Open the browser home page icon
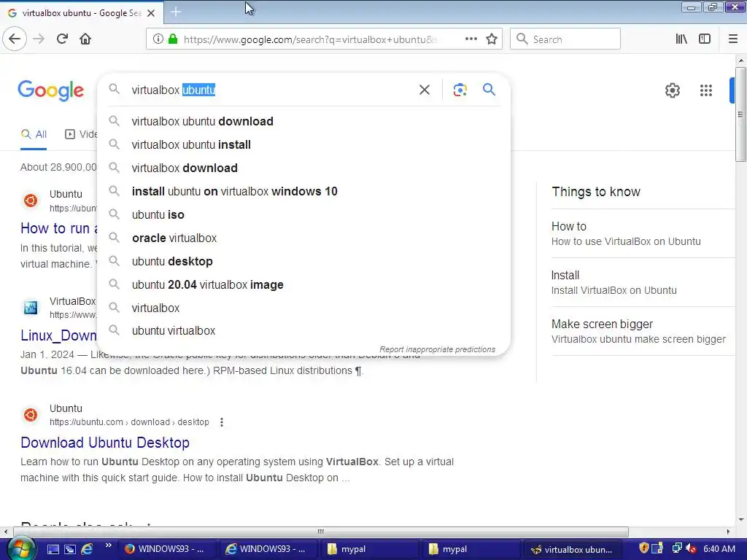Image resolution: width=747 pixels, height=560 pixels. click(x=85, y=39)
